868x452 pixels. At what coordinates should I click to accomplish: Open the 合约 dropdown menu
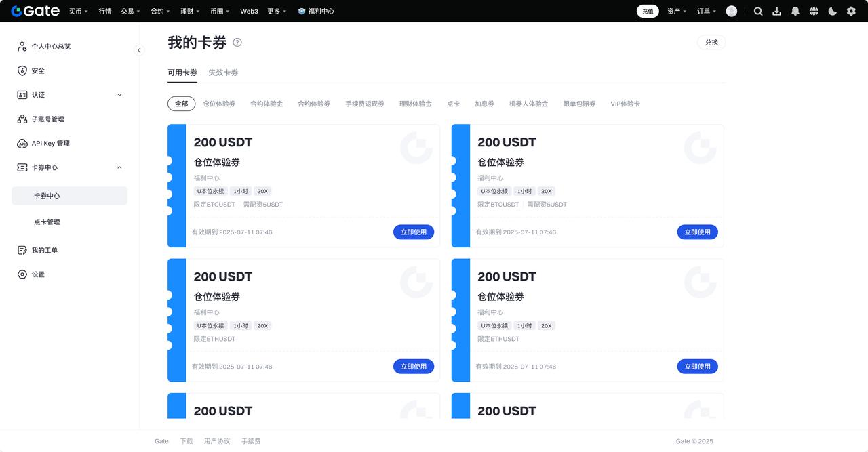[x=160, y=12]
